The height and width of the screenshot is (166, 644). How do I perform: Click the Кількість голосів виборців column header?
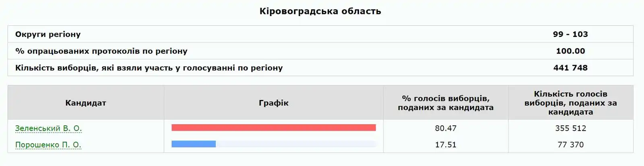pyautogui.click(x=570, y=103)
